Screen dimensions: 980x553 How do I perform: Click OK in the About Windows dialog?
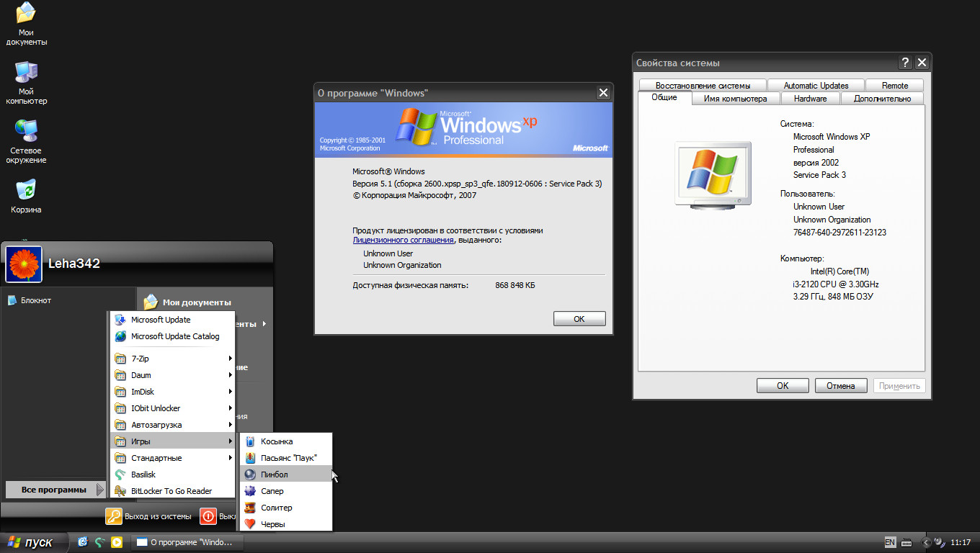click(x=579, y=319)
